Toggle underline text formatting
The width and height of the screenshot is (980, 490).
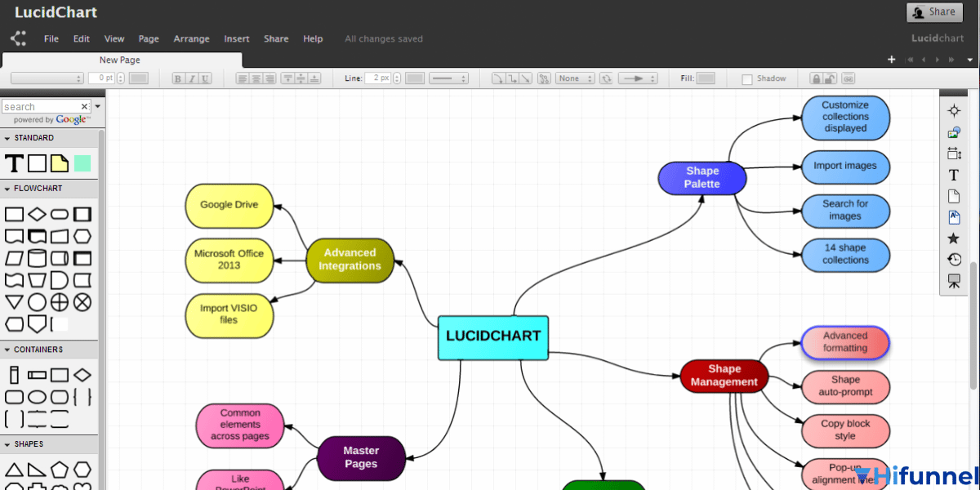(205, 78)
